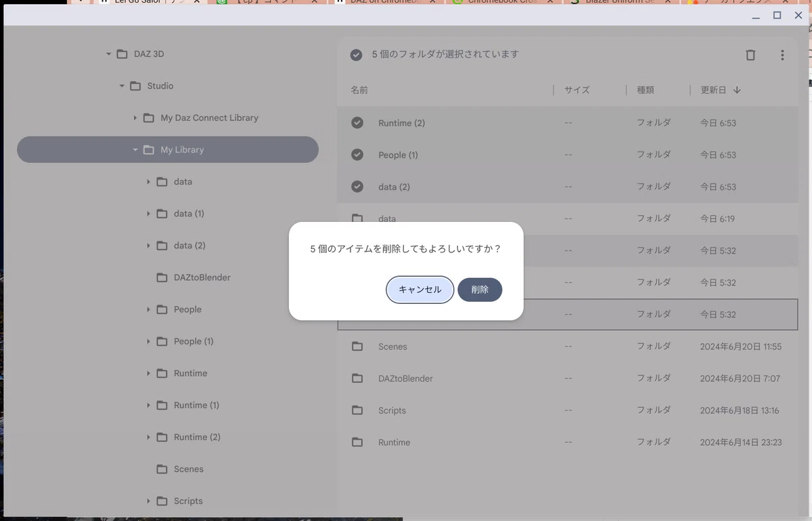Click the キャンセル button in the dialog
The image size is (812, 521).
(420, 290)
